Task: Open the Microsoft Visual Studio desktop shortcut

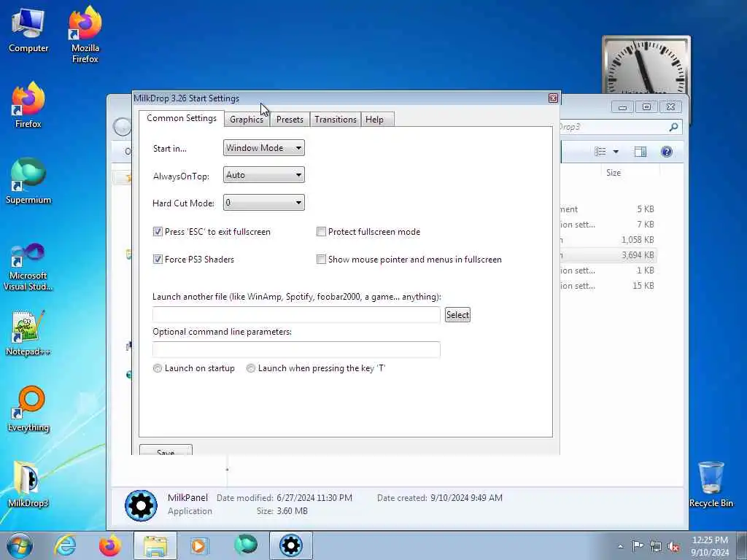Action: (x=28, y=267)
